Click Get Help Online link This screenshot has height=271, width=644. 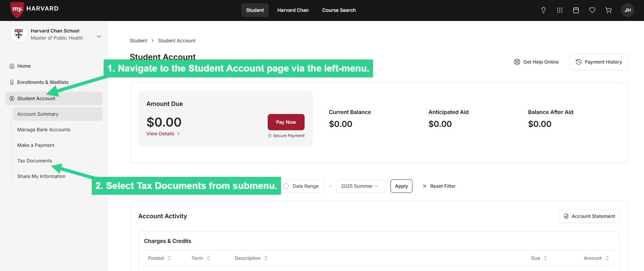point(536,62)
